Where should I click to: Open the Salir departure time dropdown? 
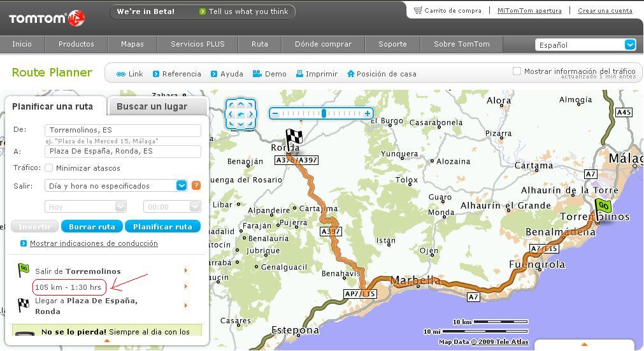(116, 185)
